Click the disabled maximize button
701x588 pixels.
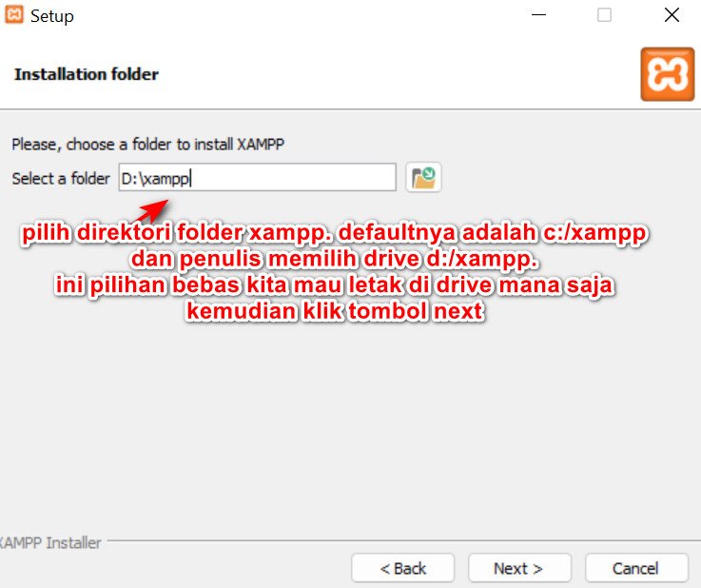604,15
